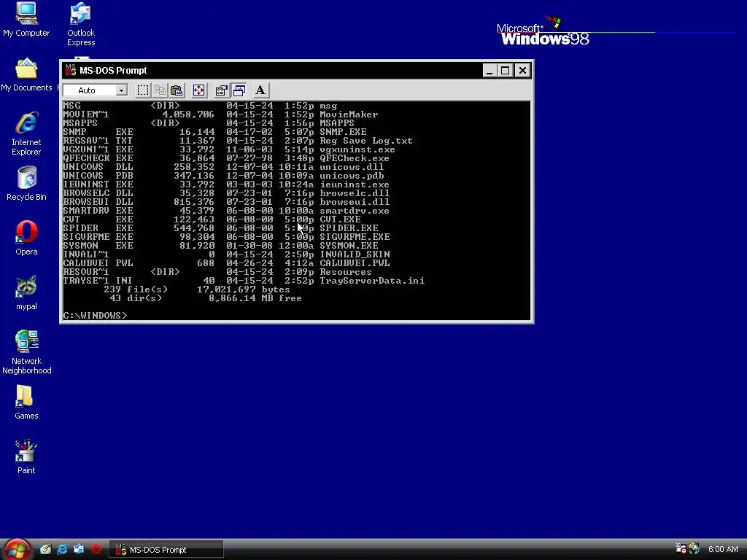The width and height of the screenshot is (747, 560).
Task: Open the Games folder
Action: 26,402
